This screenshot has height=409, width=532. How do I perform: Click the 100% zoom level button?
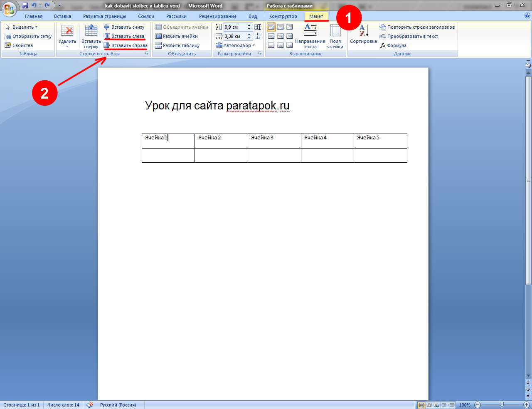[465, 405]
